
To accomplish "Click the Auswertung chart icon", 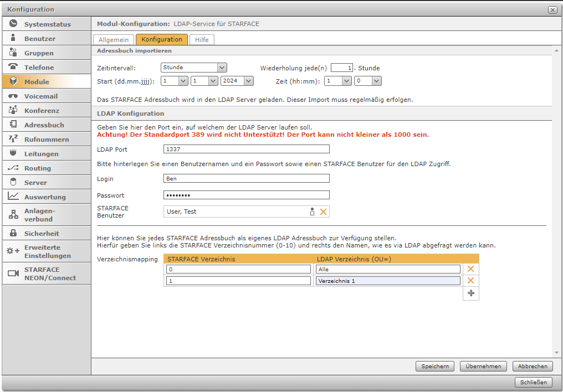I will point(13,196).
